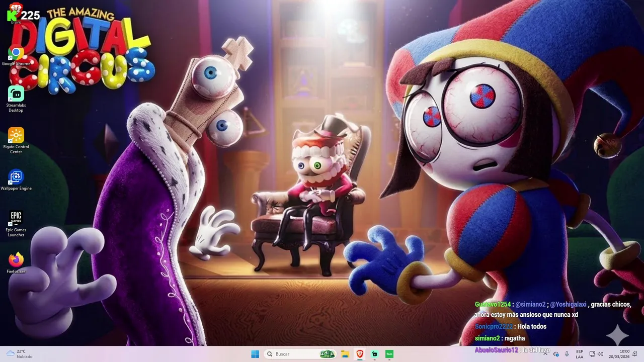
Task: Click the Buscar taskbar search field
Action: coord(300,354)
